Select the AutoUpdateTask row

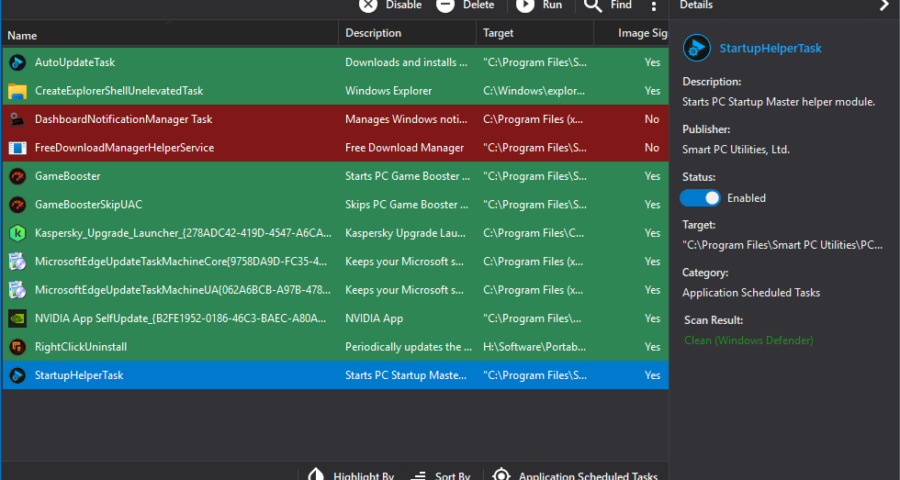click(335, 62)
